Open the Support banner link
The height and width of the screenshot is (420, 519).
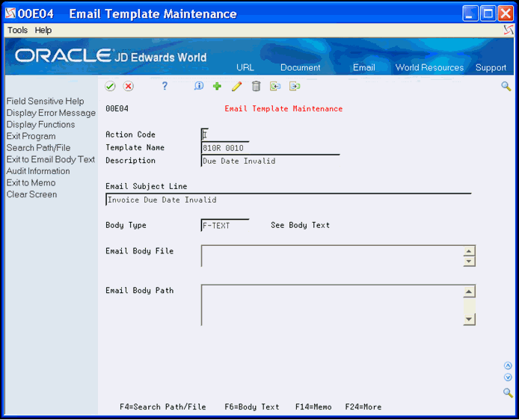(x=491, y=67)
